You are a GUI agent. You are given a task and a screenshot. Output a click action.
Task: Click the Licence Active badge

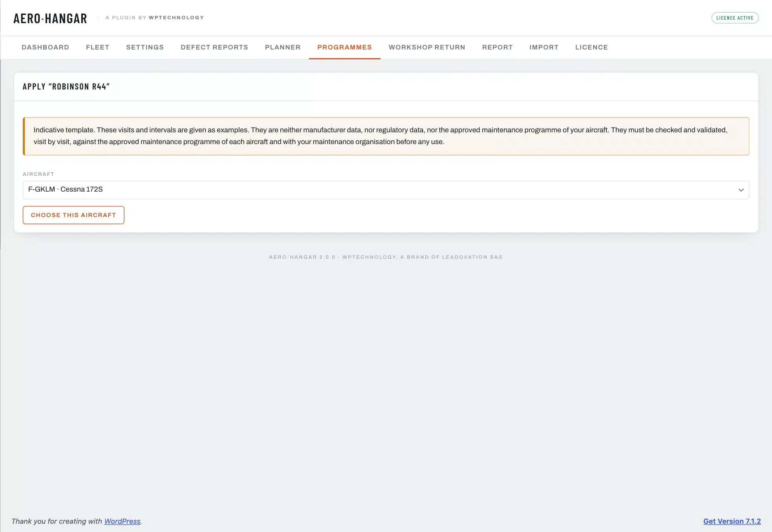(735, 18)
